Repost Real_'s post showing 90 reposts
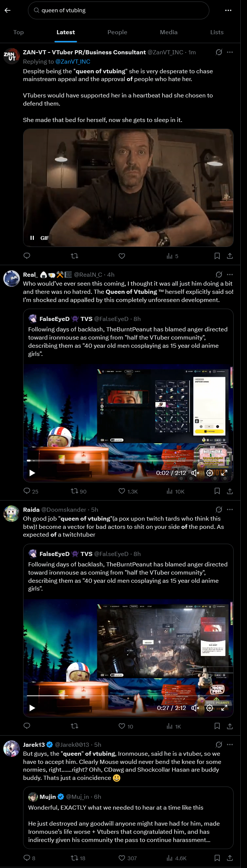The image size is (247, 868). click(79, 491)
